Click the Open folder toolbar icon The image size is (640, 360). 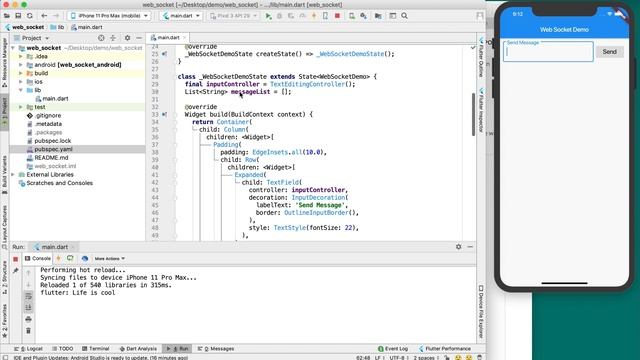coord(7,16)
